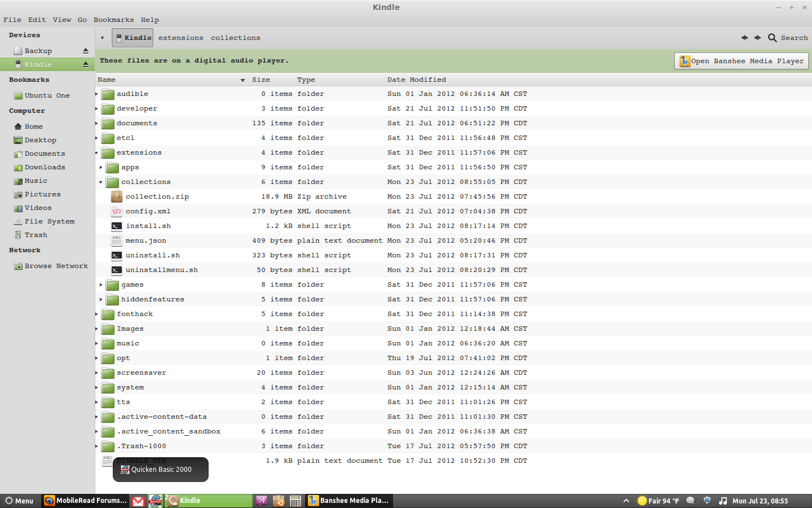This screenshot has width=812, height=508.
Task: Go back using the toolbar back arrow
Action: coord(744,38)
